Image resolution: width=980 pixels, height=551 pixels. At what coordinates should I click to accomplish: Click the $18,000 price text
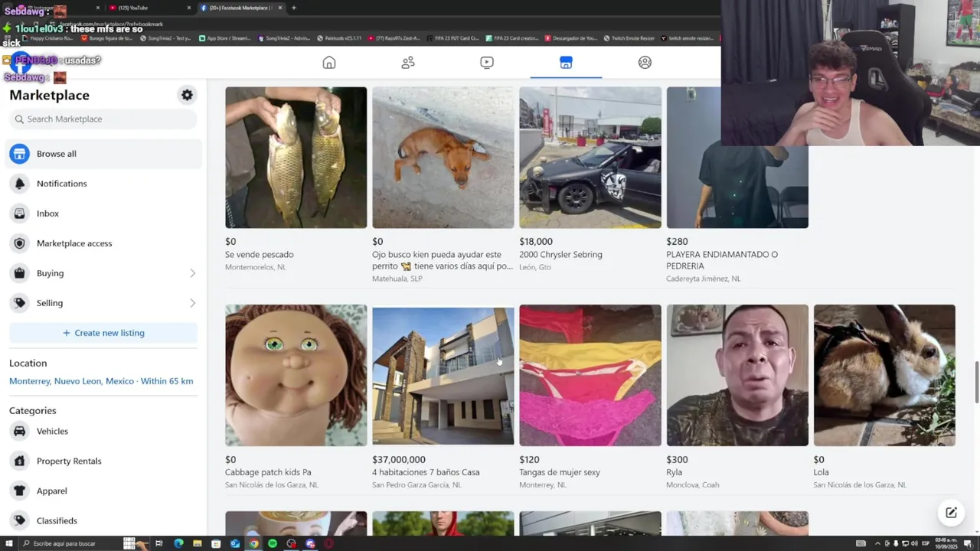536,242
